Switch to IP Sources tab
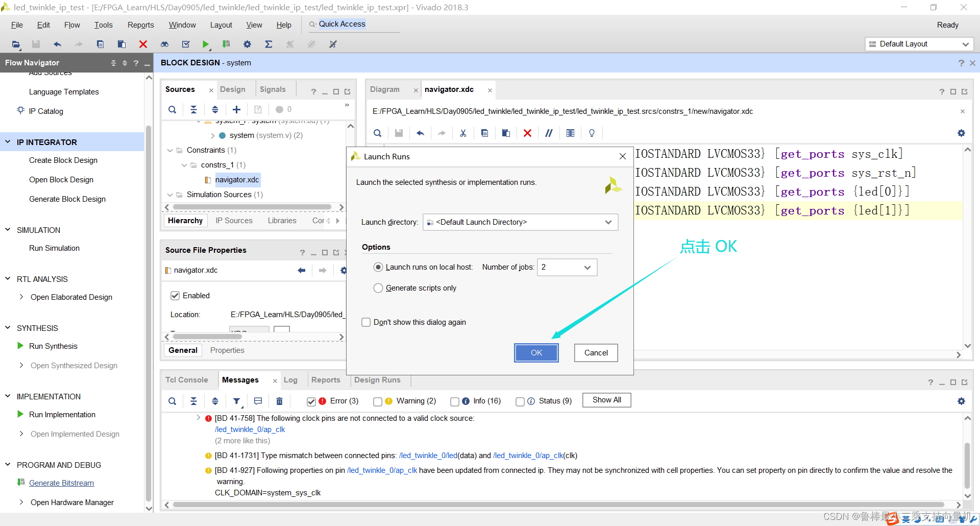980x526 pixels. click(234, 221)
